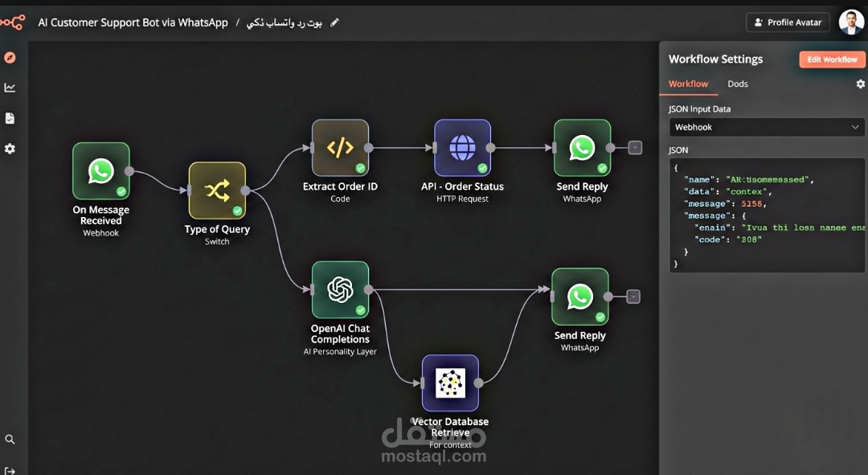Click the AI Personality Layer subtitle
Image resolution: width=868 pixels, height=475 pixels.
tap(340, 351)
